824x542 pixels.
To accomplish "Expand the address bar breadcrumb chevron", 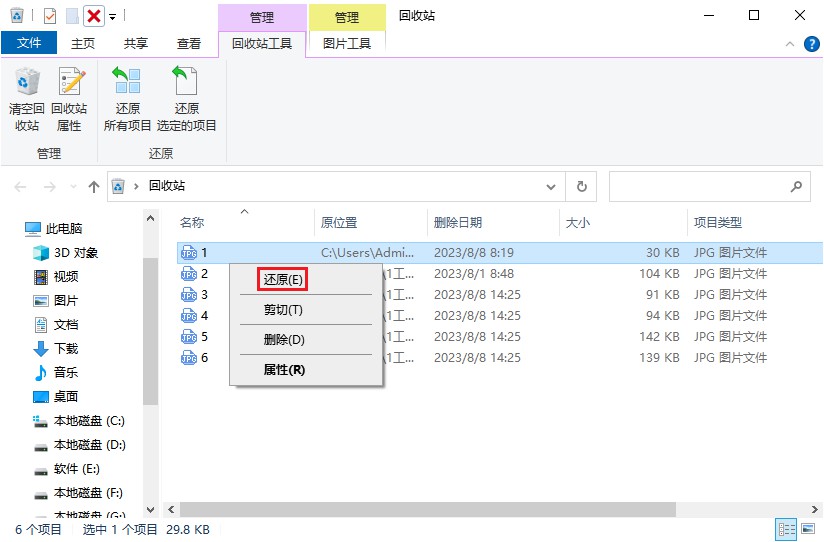I will [x=136, y=186].
